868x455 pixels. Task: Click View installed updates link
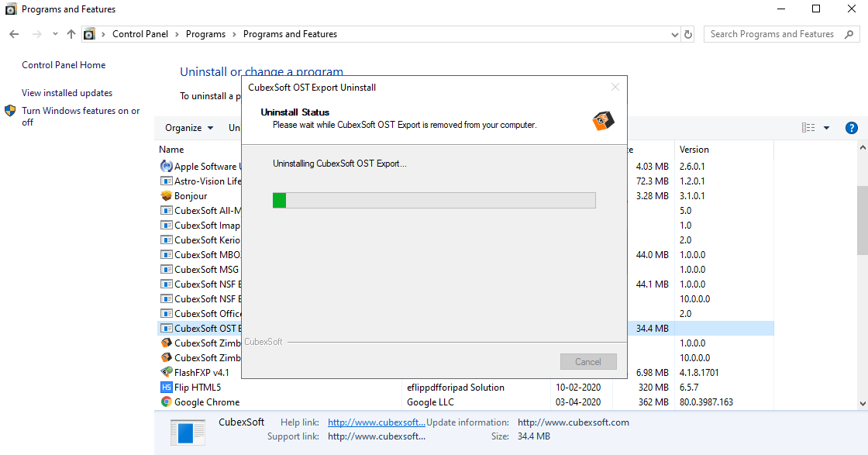[67, 93]
